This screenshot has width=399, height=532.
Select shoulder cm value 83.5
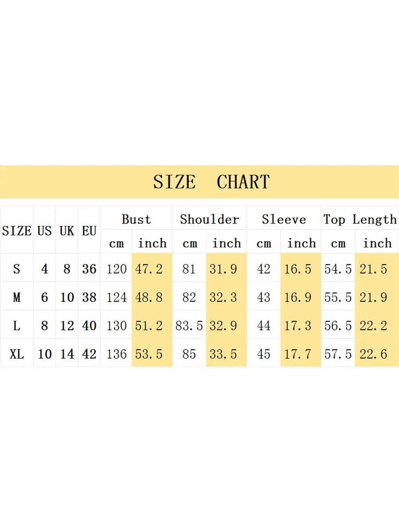pyautogui.click(x=189, y=325)
